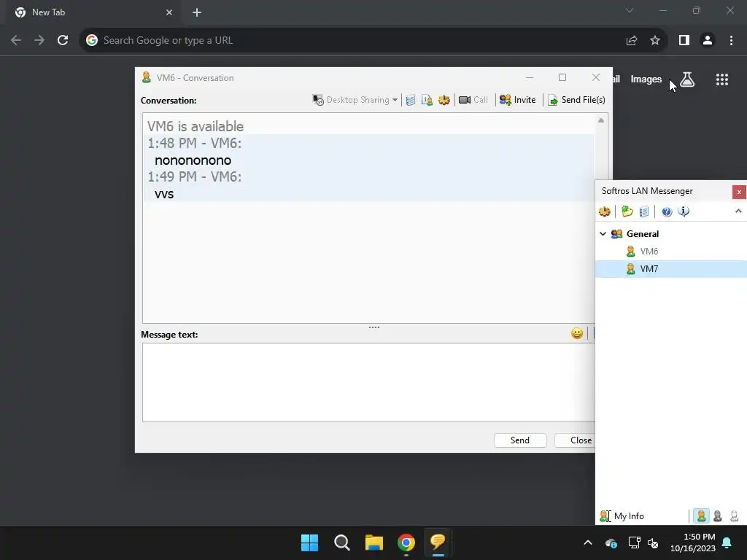Viewport: 747px width, 560px height.
Task: Open Google apps grid
Action: point(722,79)
